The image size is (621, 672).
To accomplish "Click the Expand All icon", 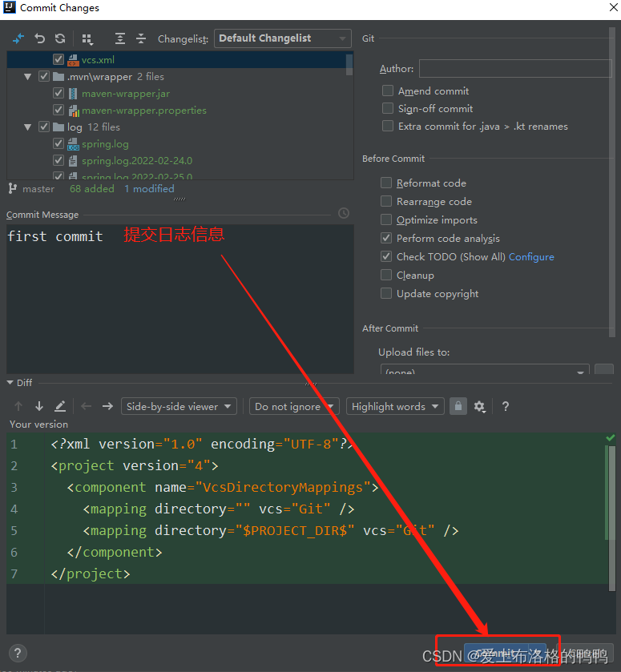I will coord(120,38).
